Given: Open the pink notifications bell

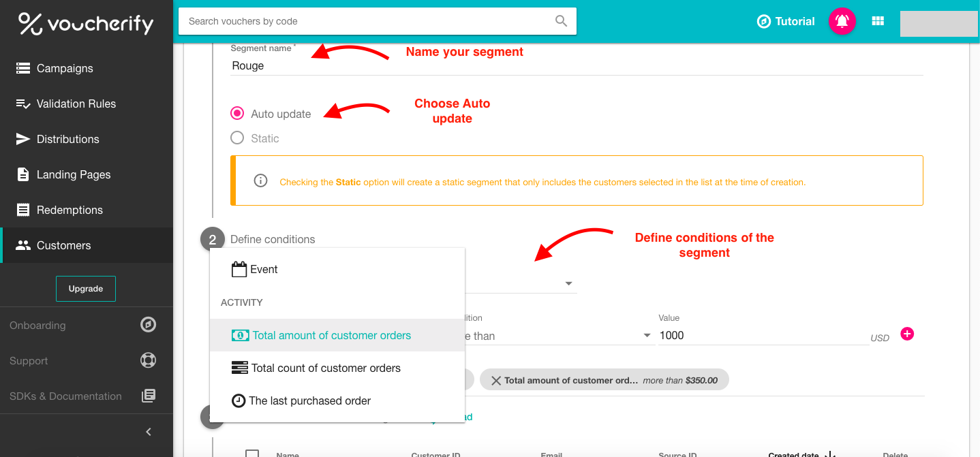Looking at the screenshot, I should pos(842,21).
